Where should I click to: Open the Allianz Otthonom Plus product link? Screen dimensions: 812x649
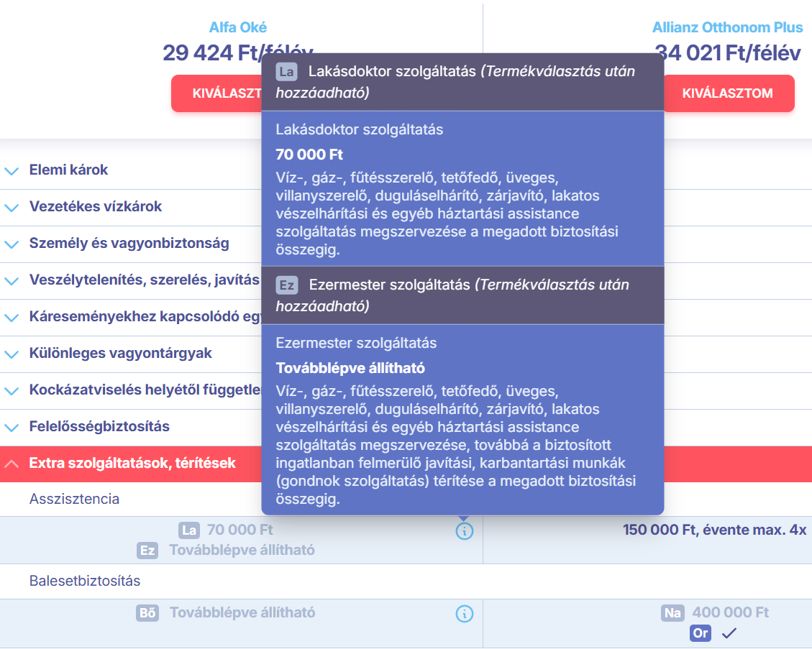727,27
